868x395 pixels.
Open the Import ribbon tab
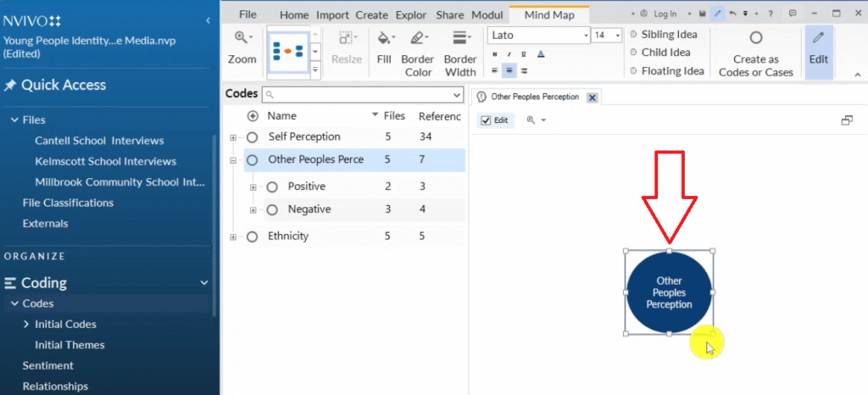click(x=331, y=15)
